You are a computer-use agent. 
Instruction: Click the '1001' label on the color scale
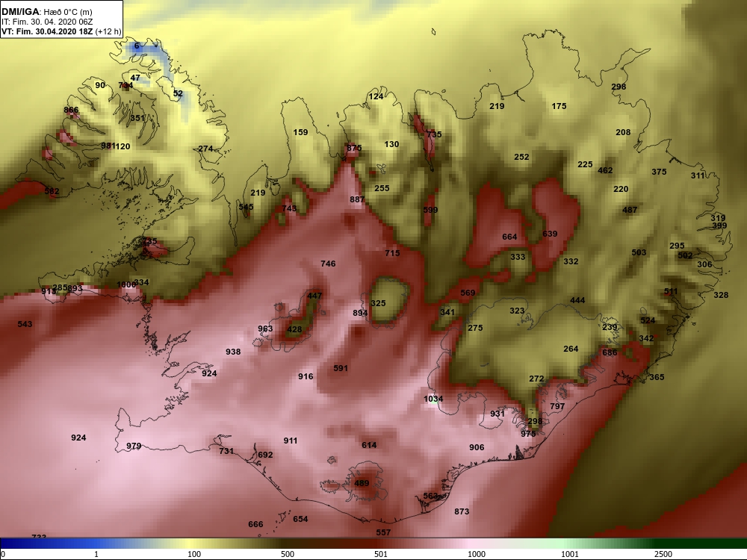(x=570, y=554)
